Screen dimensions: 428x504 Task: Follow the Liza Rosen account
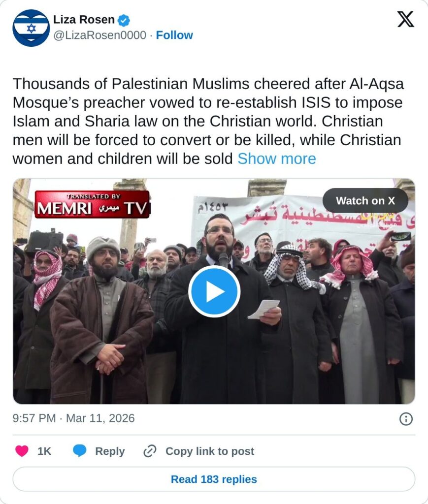coord(174,35)
